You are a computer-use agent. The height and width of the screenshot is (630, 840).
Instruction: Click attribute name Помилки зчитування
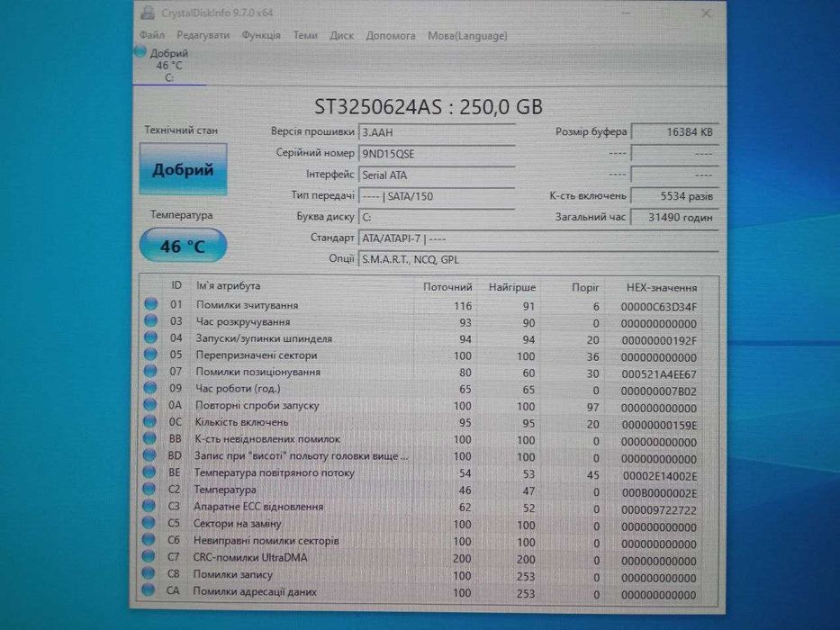[247, 305]
